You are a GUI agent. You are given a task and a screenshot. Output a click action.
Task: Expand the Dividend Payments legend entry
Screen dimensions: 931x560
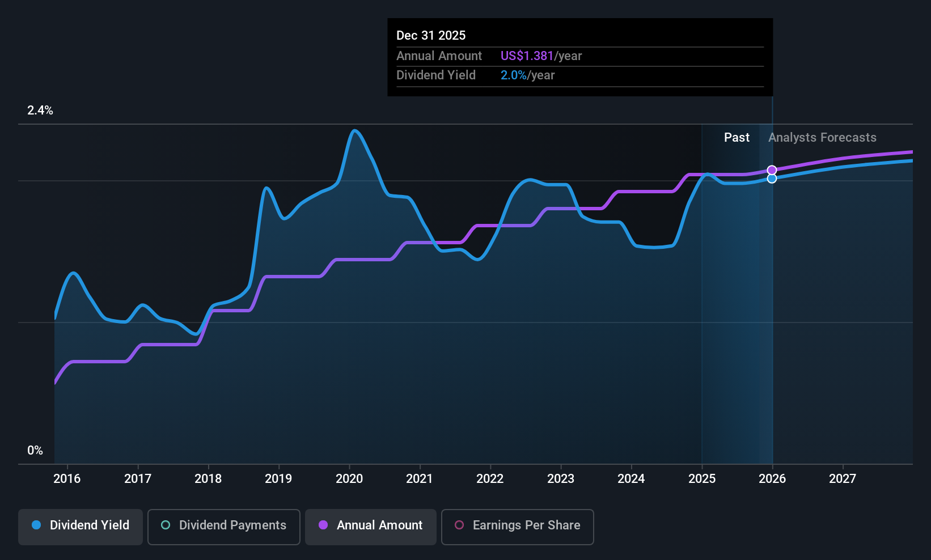[x=223, y=526]
